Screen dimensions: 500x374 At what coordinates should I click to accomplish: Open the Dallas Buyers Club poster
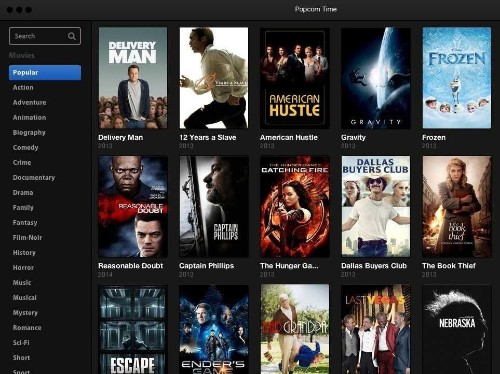point(376,206)
